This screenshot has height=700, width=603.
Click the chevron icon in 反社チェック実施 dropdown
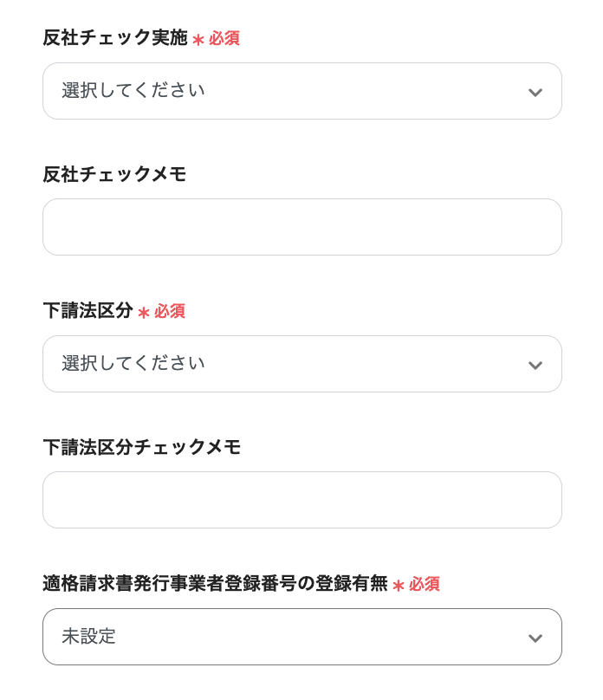[x=535, y=92]
